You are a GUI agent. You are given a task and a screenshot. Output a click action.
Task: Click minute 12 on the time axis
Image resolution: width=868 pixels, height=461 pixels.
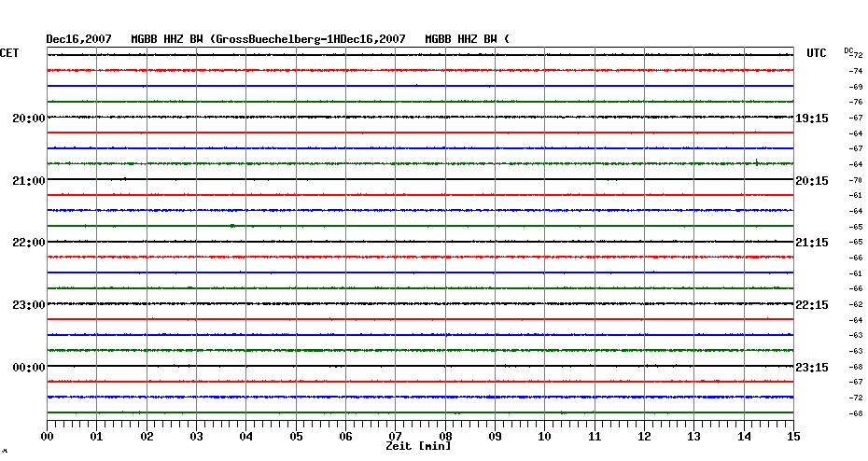pyautogui.click(x=644, y=437)
